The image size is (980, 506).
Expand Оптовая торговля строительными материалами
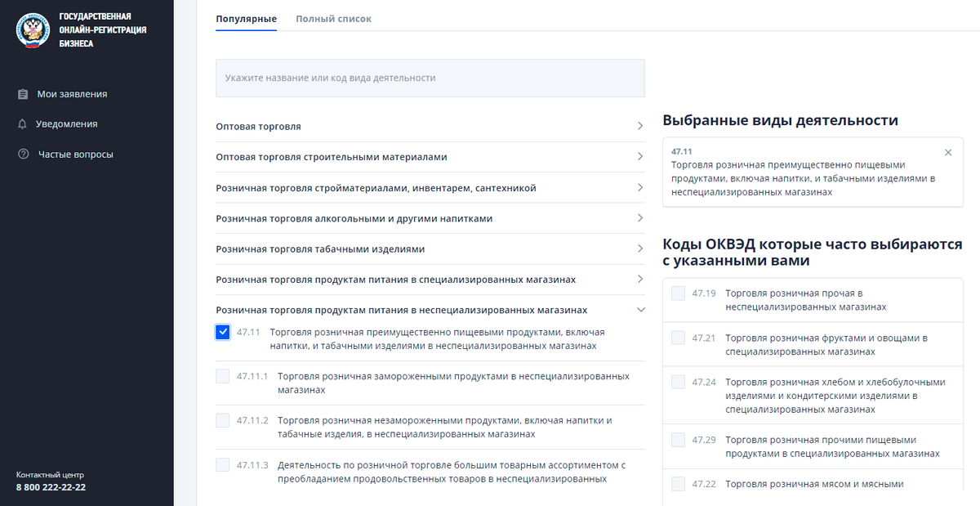(430, 157)
